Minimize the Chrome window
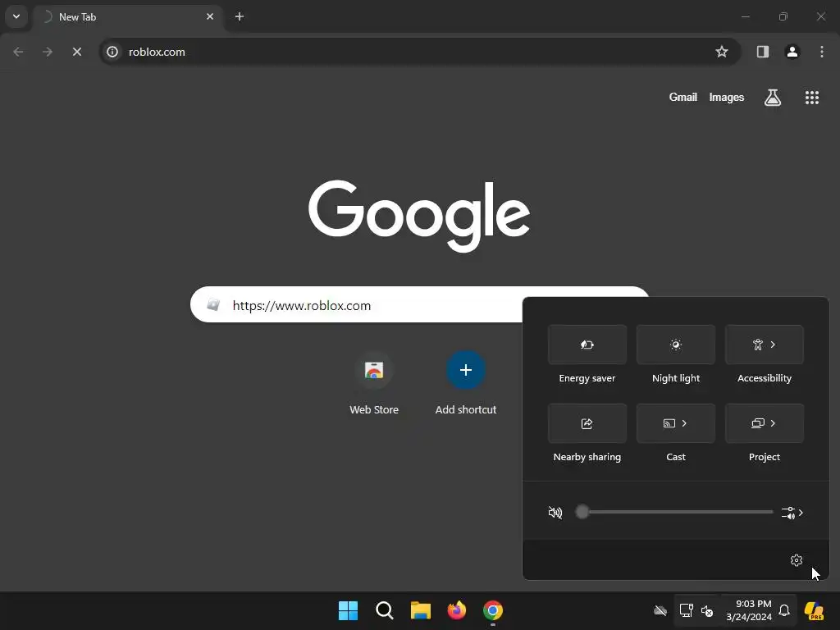840x630 pixels. tap(745, 16)
